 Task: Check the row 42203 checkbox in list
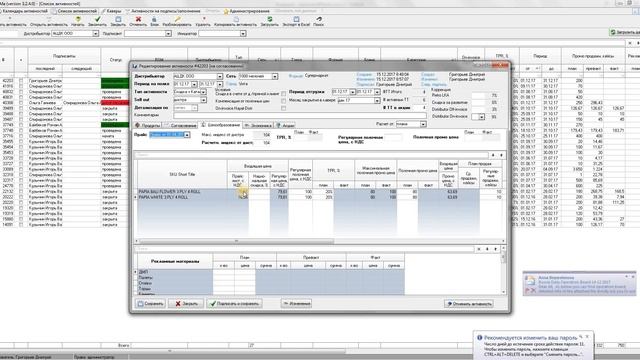click(x=21, y=81)
